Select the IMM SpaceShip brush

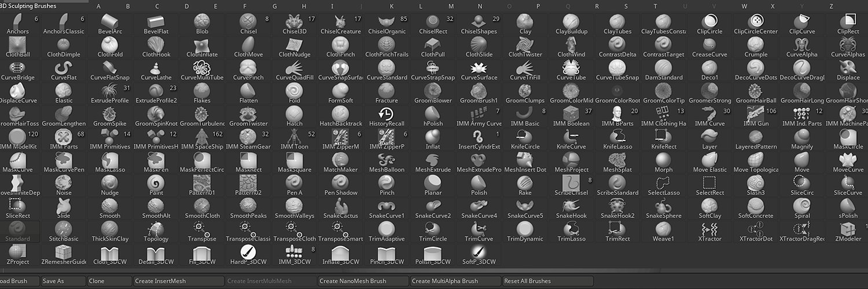click(x=202, y=140)
